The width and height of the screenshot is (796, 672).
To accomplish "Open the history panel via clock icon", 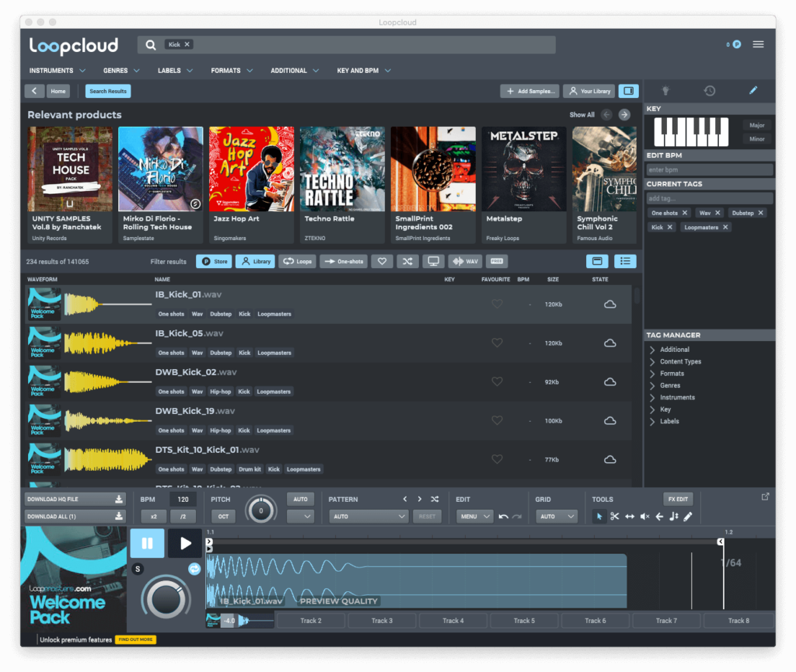I will coord(710,90).
